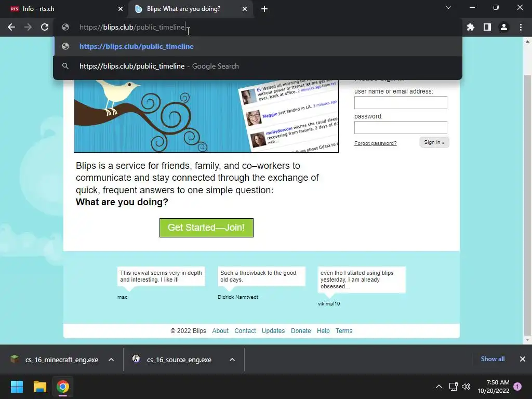Open the volume speaker tray icon
This screenshot has height=399, width=532.
(466, 387)
